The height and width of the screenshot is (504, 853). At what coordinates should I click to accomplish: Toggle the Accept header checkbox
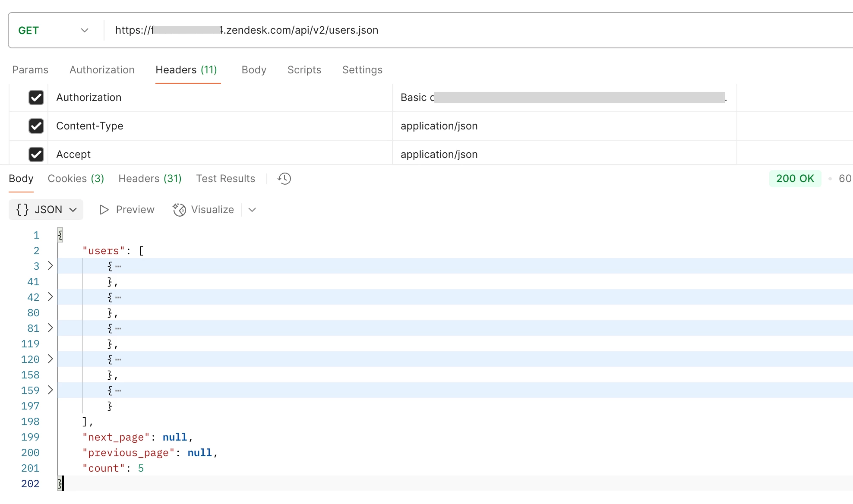[36, 154]
